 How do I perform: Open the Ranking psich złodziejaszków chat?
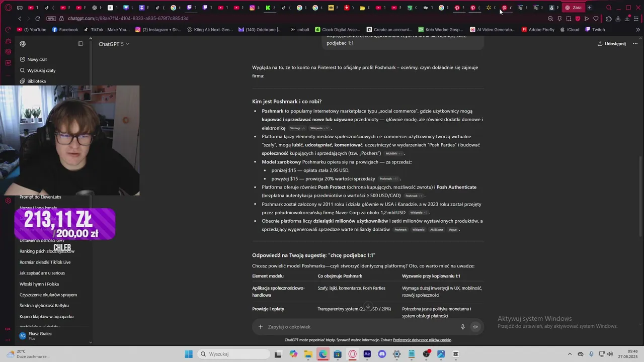(x=47, y=251)
